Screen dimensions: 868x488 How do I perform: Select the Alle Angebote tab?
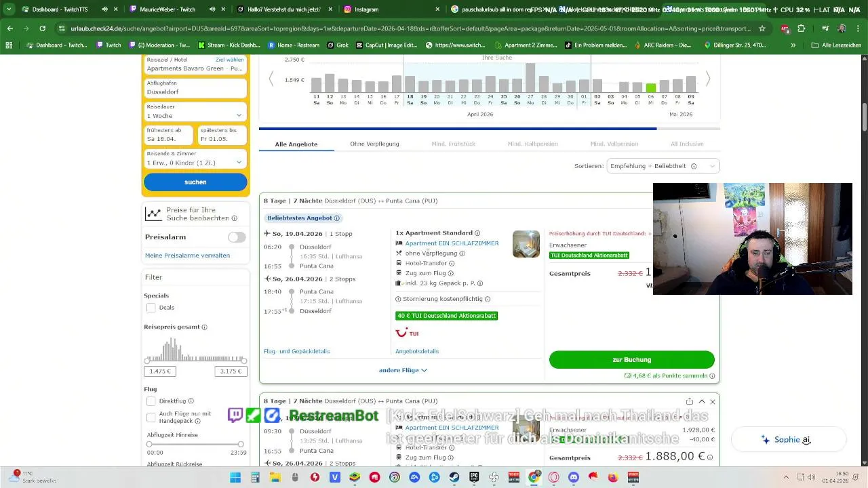coord(296,144)
